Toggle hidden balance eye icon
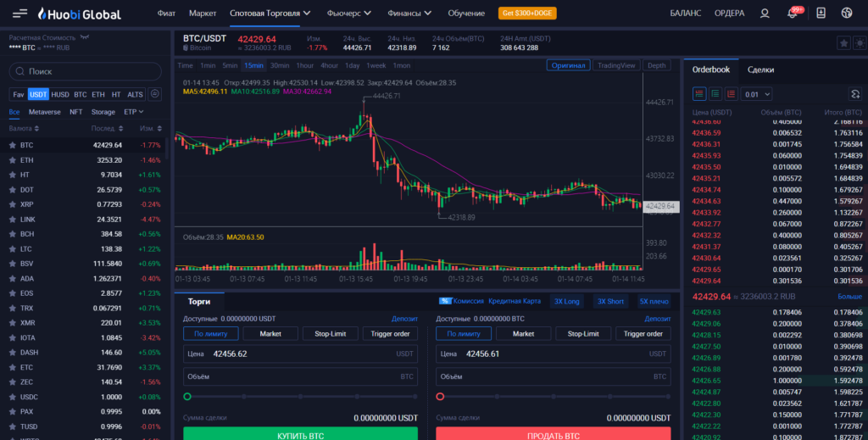 pos(84,37)
